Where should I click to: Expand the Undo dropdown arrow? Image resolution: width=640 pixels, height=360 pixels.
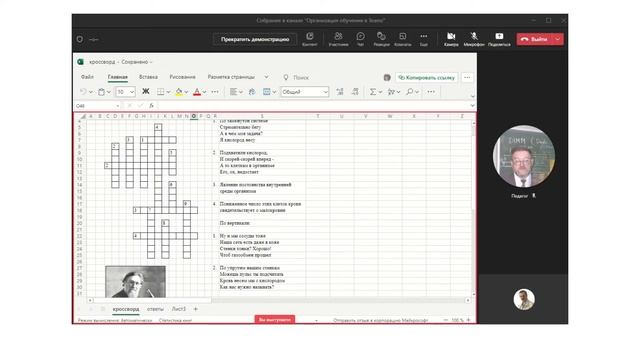tap(91, 92)
